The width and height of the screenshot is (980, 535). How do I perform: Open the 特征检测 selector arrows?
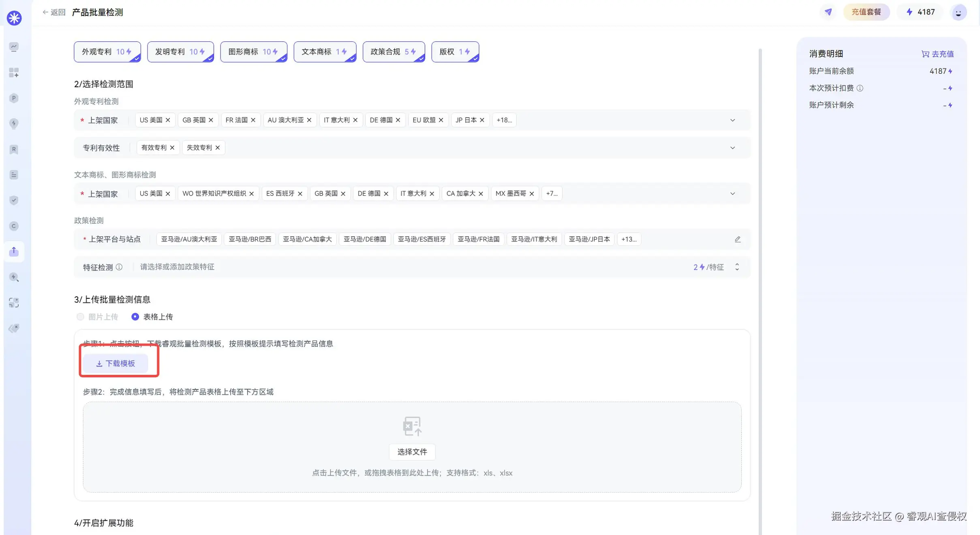[737, 267]
